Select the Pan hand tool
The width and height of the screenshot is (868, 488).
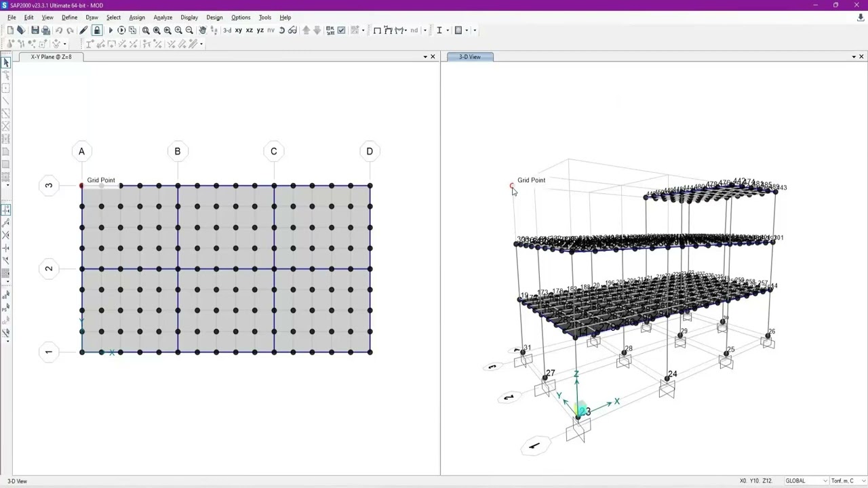coord(202,30)
